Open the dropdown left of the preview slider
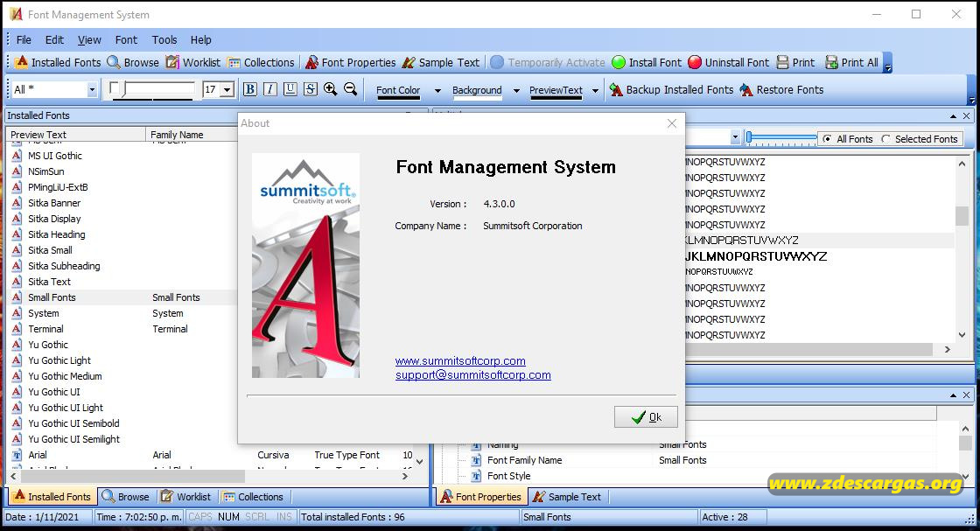Viewport: 980px width, 531px height. coord(735,137)
